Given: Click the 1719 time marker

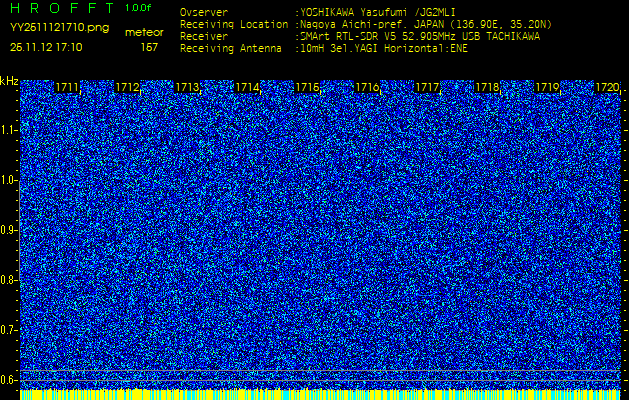Looking at the screenshot, I should 547,87.
